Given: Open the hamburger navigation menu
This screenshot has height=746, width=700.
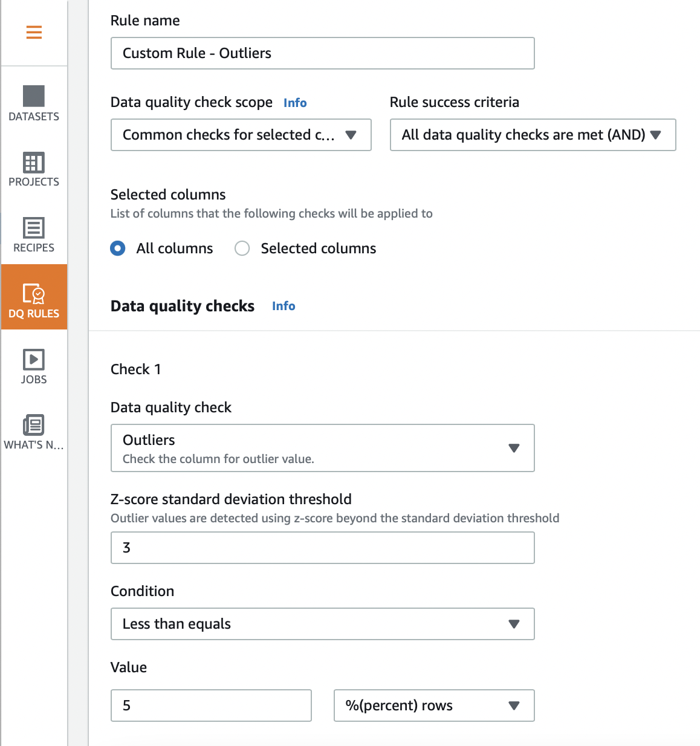Looking at the screenshot, I should tap(34, 32).
